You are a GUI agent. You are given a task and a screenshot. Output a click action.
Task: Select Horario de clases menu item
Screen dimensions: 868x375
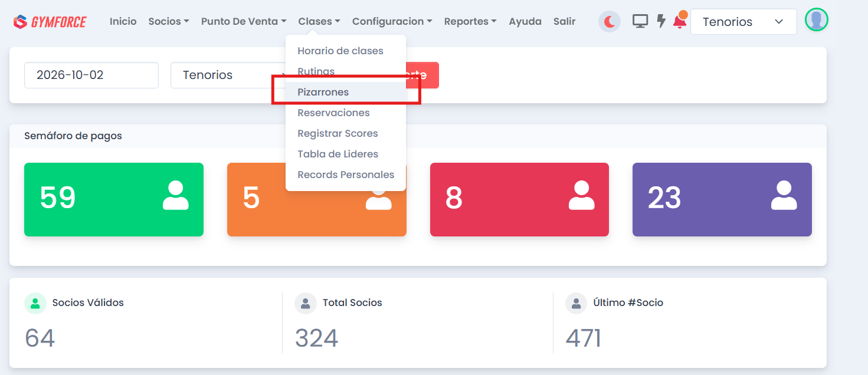pos(346,51)
